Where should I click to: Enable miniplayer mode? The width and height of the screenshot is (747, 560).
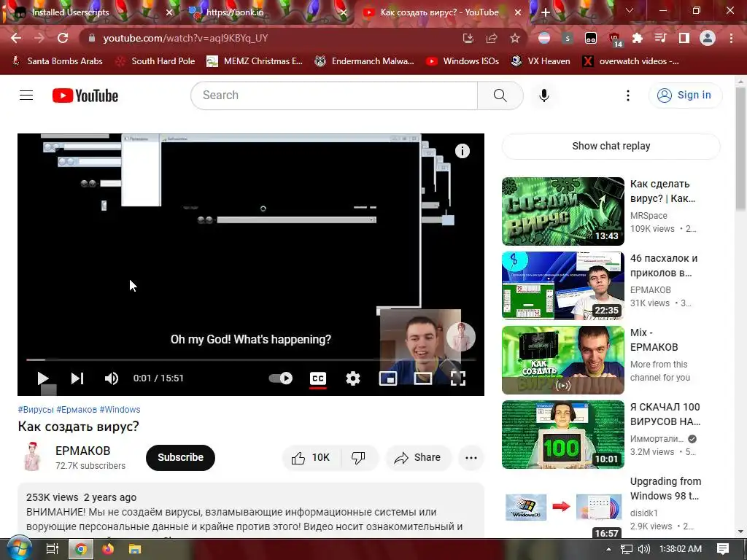point(388,378)
